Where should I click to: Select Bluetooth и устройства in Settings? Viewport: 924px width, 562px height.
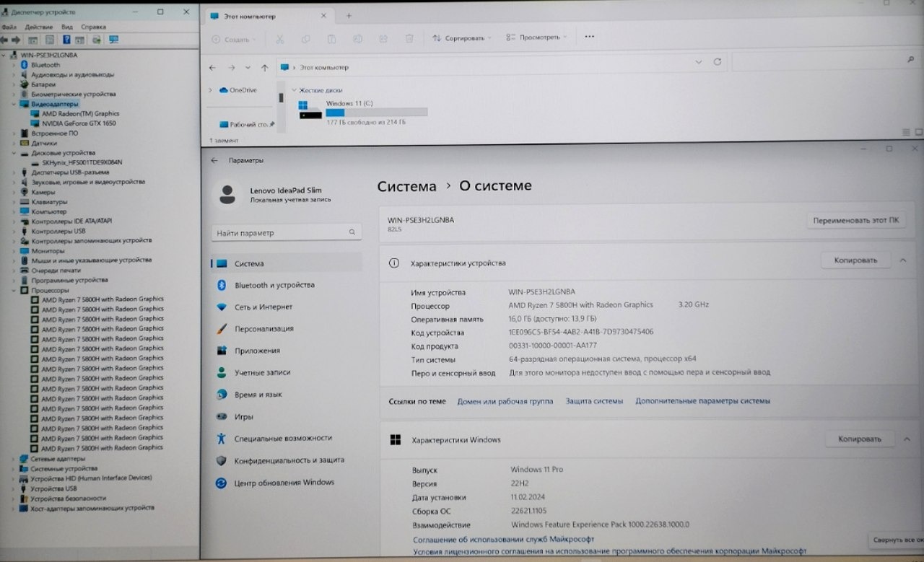(287, 286)
